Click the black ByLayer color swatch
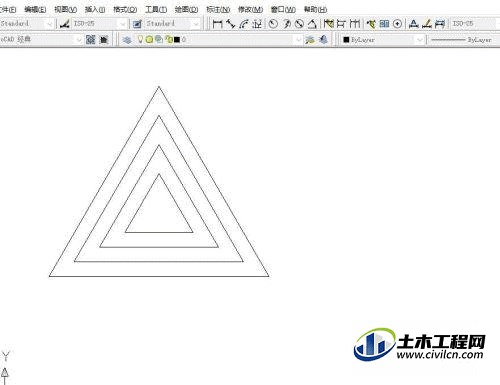500x385 pixels. pyautogui.click(x=346, y=40)
